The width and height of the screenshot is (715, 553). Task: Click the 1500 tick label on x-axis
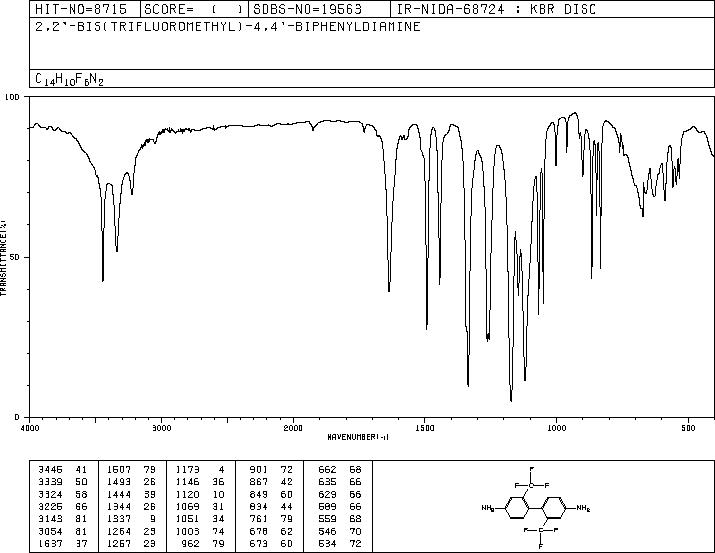[425, 428]
